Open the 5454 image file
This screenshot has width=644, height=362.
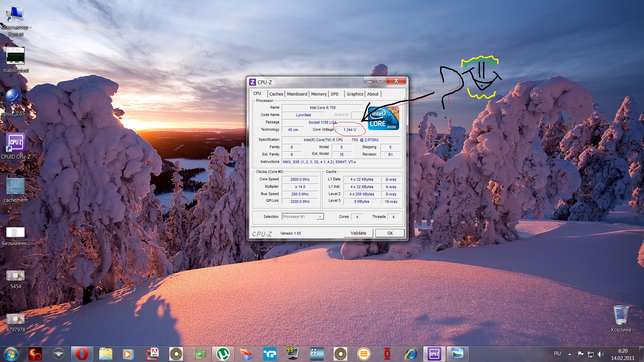(15, 280)
